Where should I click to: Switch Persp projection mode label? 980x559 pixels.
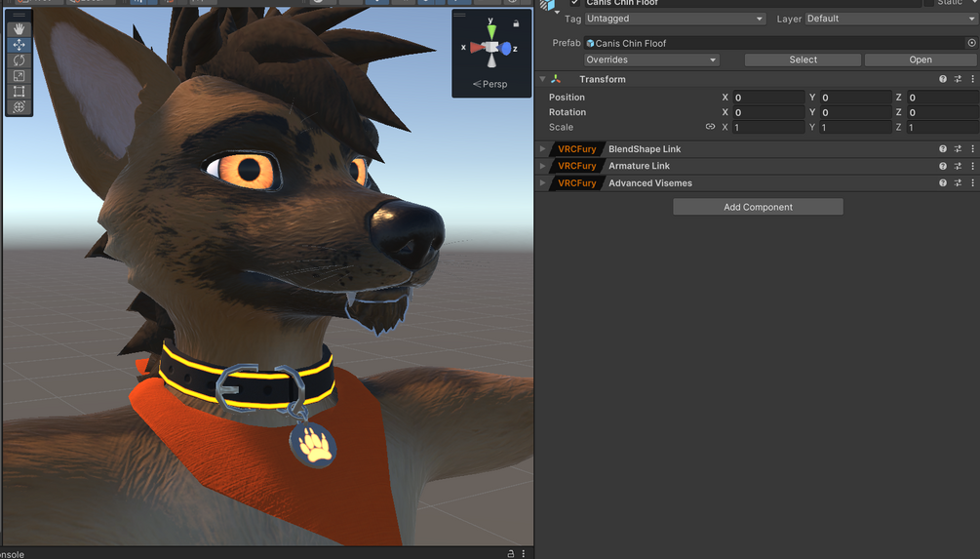pos(490,84)
